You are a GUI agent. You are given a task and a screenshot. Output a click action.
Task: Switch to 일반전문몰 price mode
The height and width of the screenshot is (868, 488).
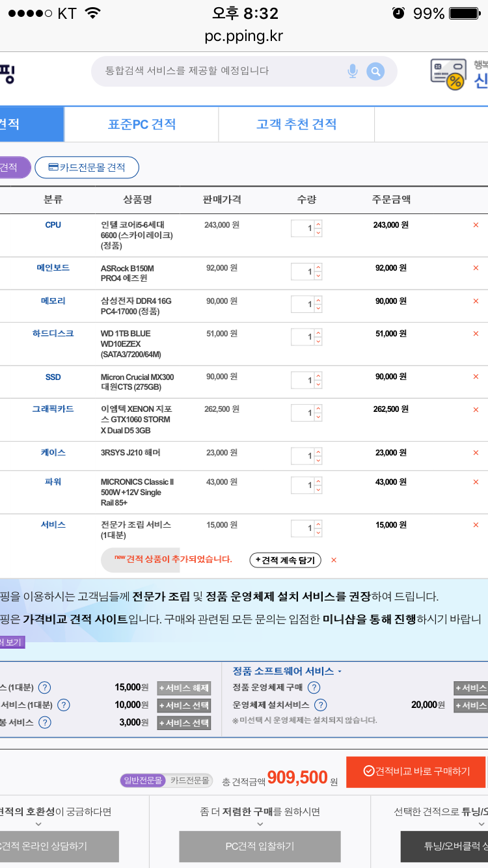[143, 780]
